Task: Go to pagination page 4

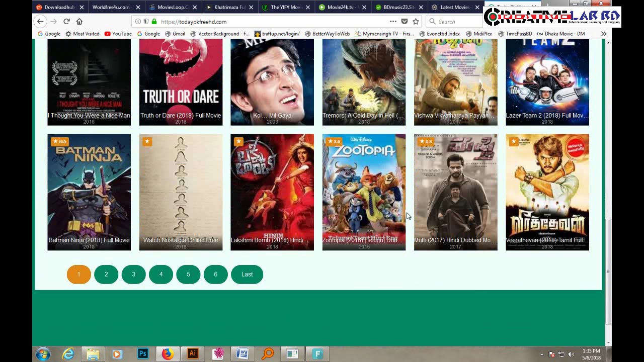Action: (161, 274)
